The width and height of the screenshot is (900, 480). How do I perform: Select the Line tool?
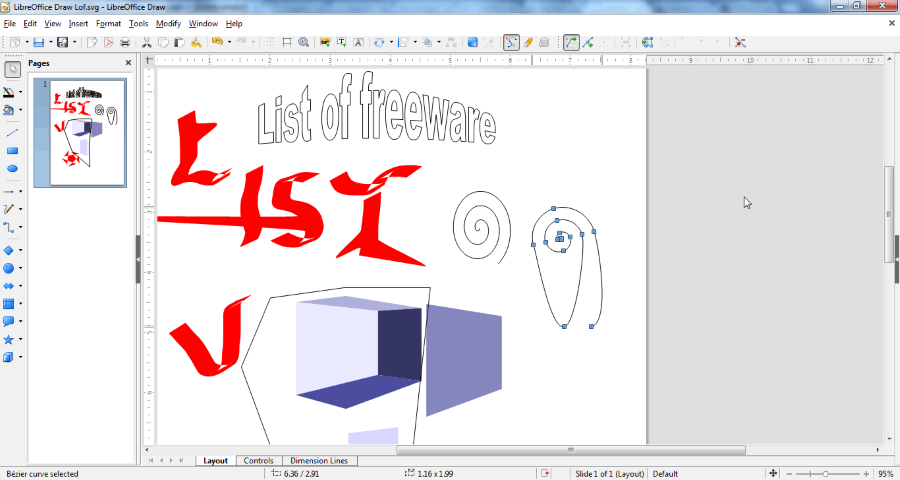[12, 133]
